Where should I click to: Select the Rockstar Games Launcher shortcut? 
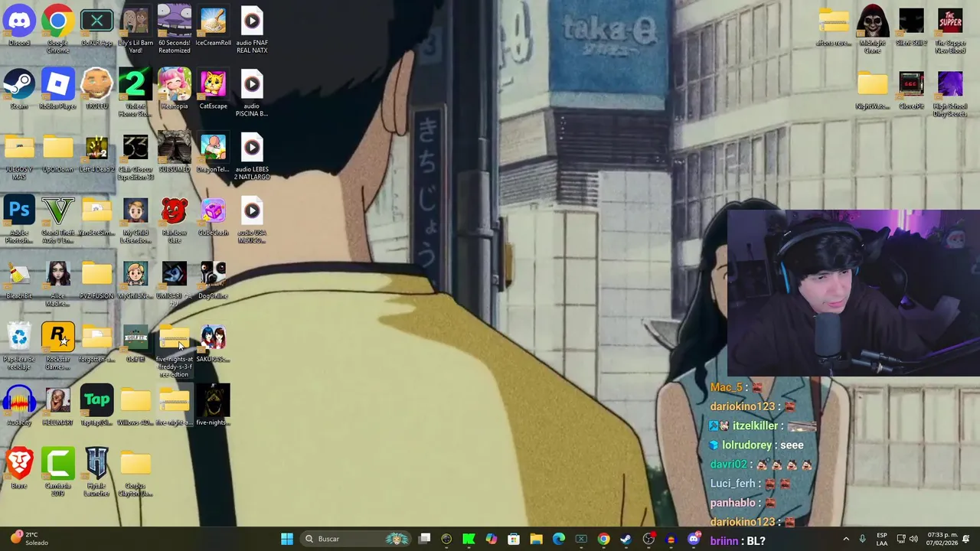click(58, 347)
